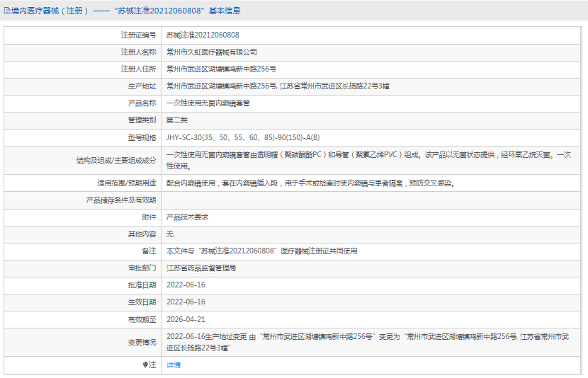Image resolution: width=588 pixels, height=378 pixels.
Task: Click the 备注 remark text 本文件与
Action: point(261,251)
